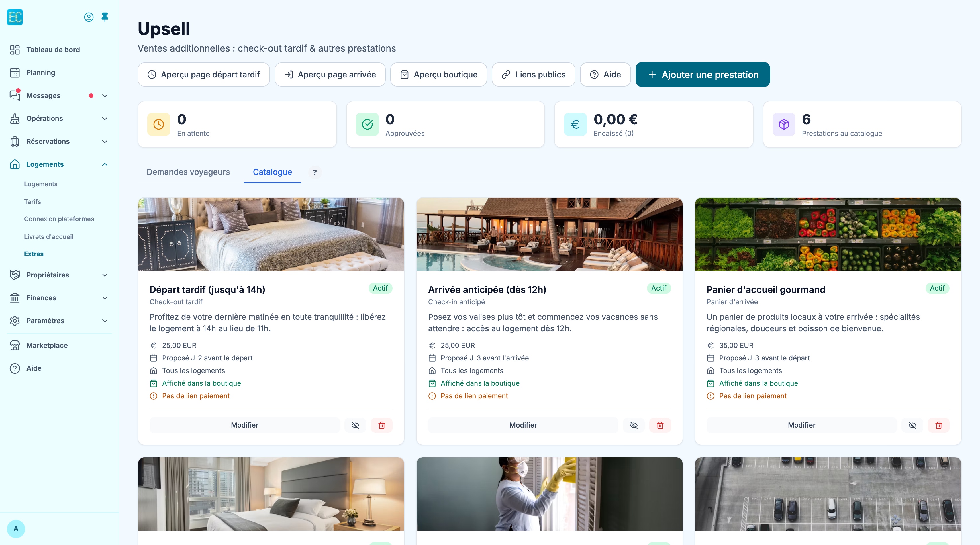Click the Encaissé euro icon
Image resolution: width=980 pixels, height=545 pixels.
[x=575, y=124]
